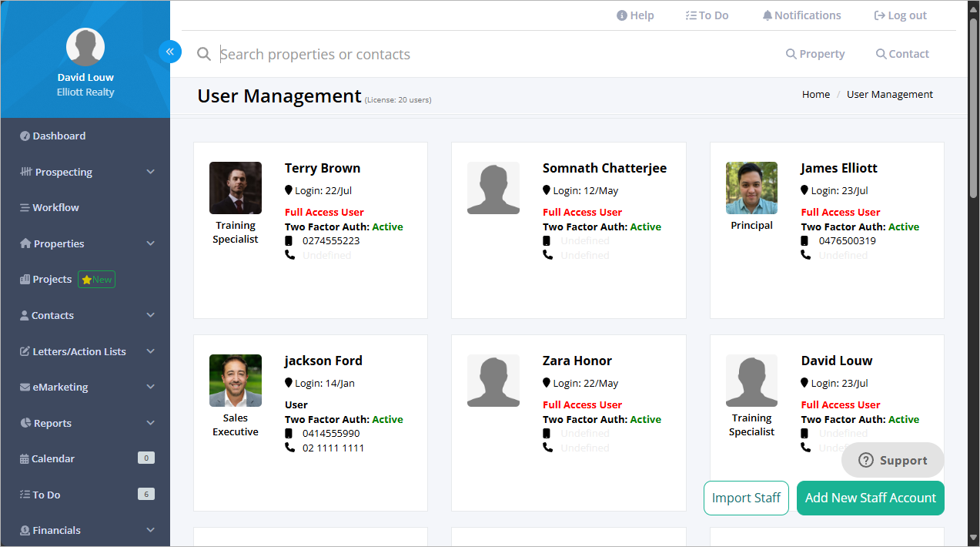Click the search properties or contacts field
Viewport: 980px width, 547px height.
tap(493, 54)
